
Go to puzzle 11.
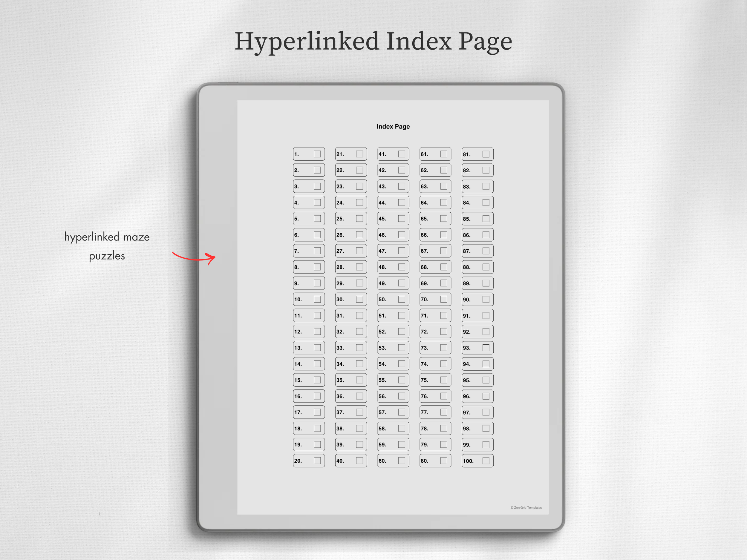[309, 315]
